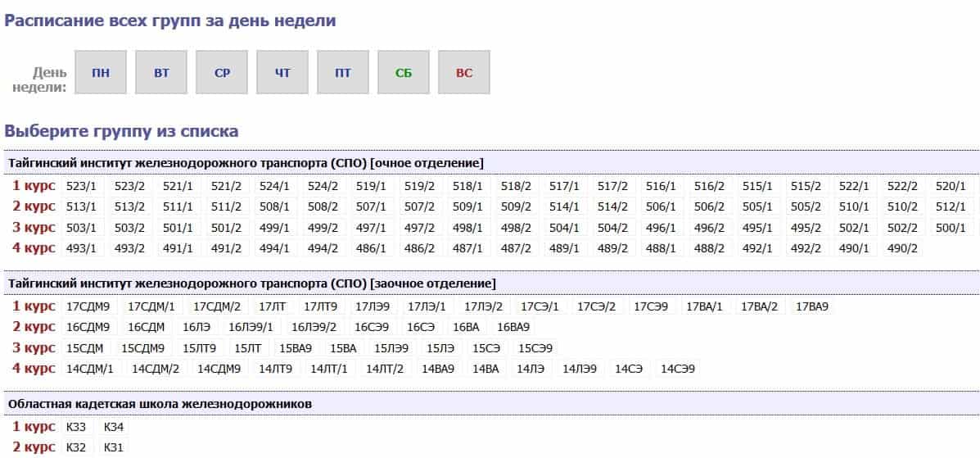The image size is (980, 458).
Task: Open group 524/2 schedule
Action: (323, 186)
